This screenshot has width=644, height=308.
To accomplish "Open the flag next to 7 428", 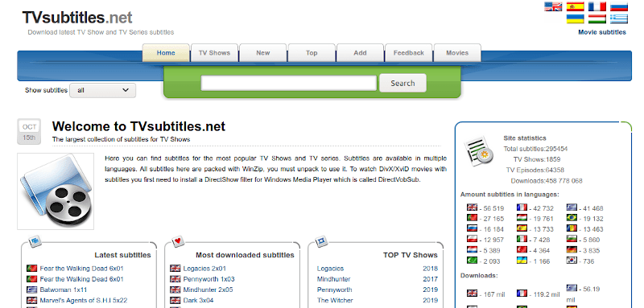I will click(x=522, y=239).
